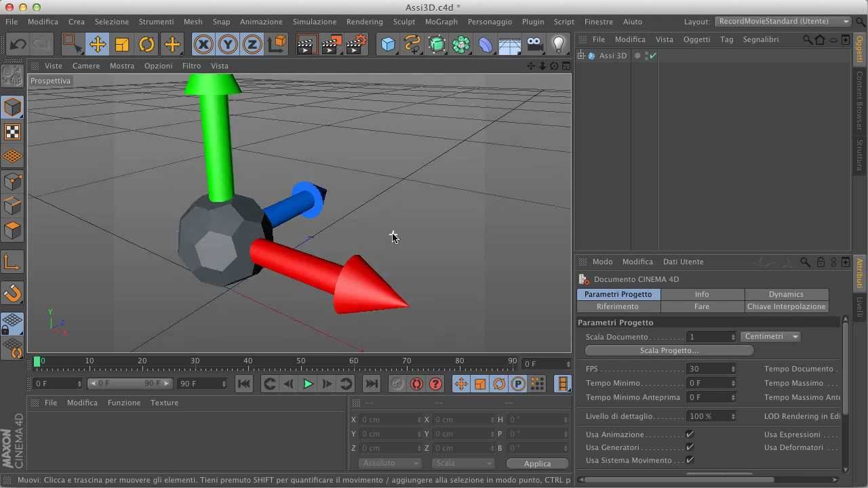Go to start of animation

pos(244,384)
